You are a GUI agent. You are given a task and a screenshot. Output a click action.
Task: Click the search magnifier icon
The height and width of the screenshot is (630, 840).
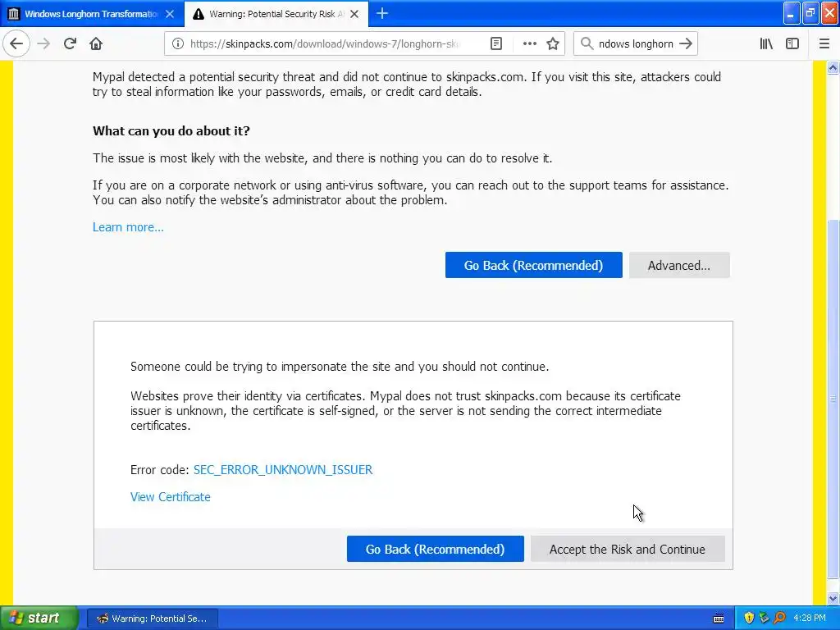pos(587,44)
